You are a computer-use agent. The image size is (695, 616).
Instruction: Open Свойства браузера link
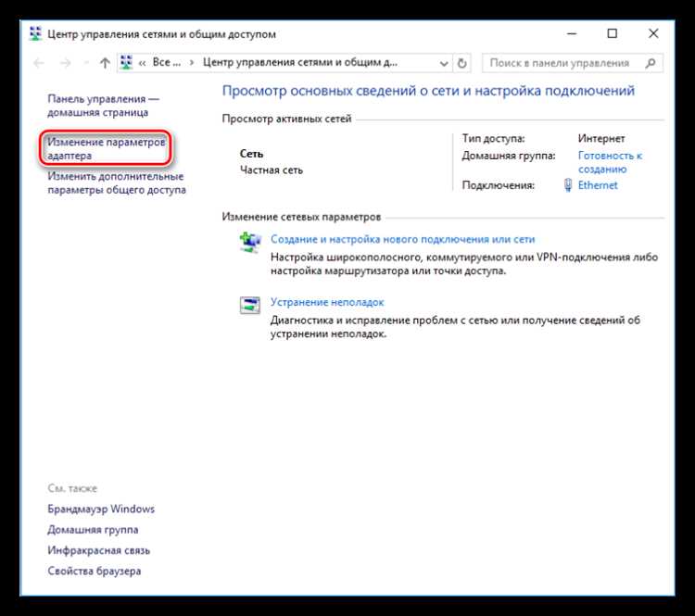[94, 571]
